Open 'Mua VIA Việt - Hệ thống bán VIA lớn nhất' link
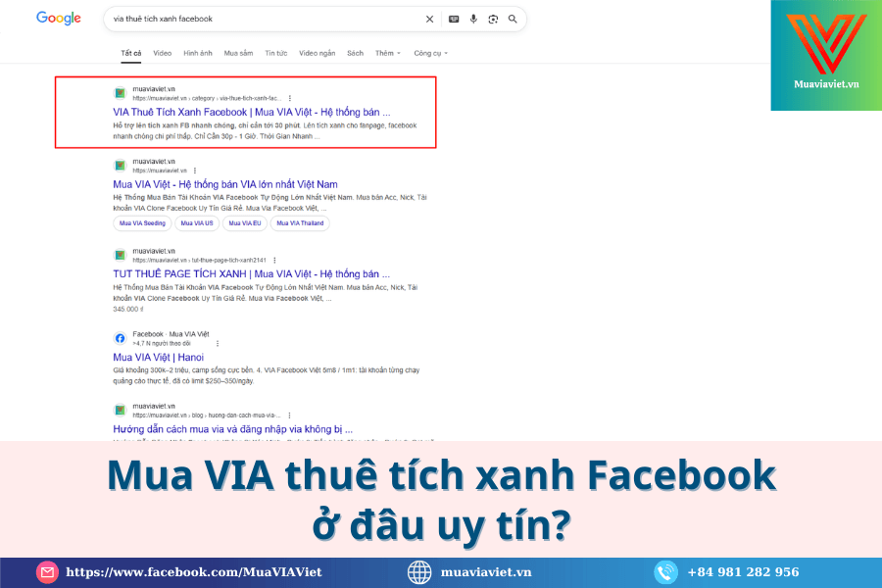 click(x=225, y=184)
